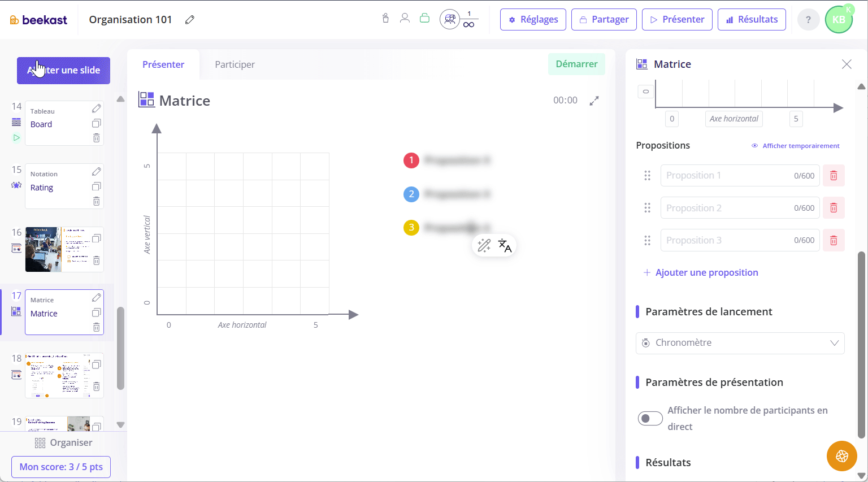Switch to the Participer tab
This screenshot has width=868, height=482.
click(x=235, y=64)
